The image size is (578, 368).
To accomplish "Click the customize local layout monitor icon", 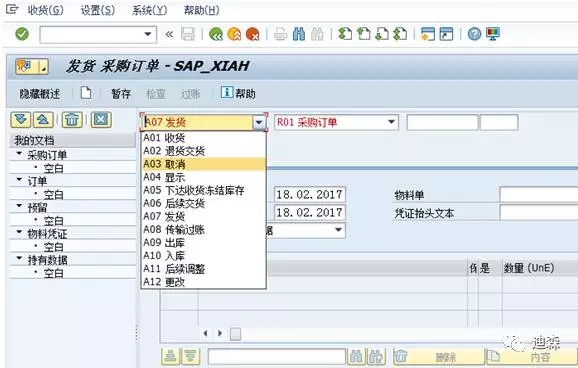I will [x=492, y=34].
